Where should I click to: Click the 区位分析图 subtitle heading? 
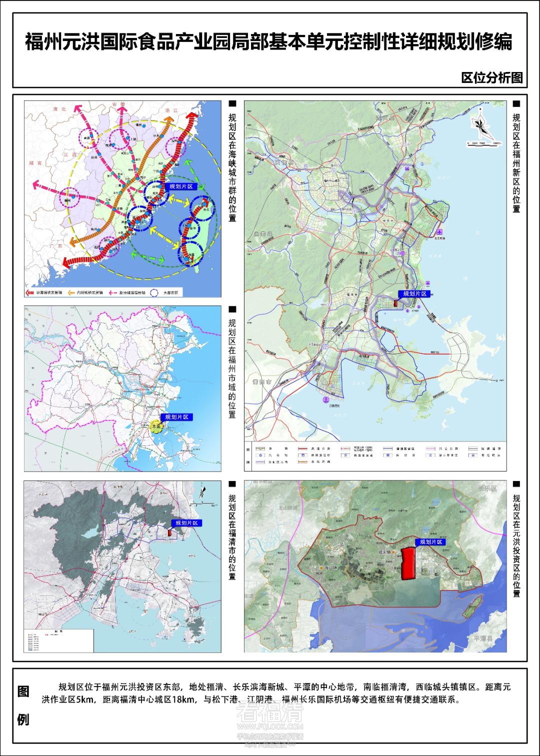tap(491, 77)
